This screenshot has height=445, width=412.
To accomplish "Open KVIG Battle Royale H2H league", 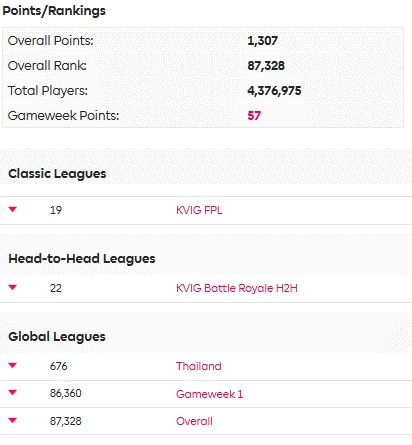I will [237, 288].
